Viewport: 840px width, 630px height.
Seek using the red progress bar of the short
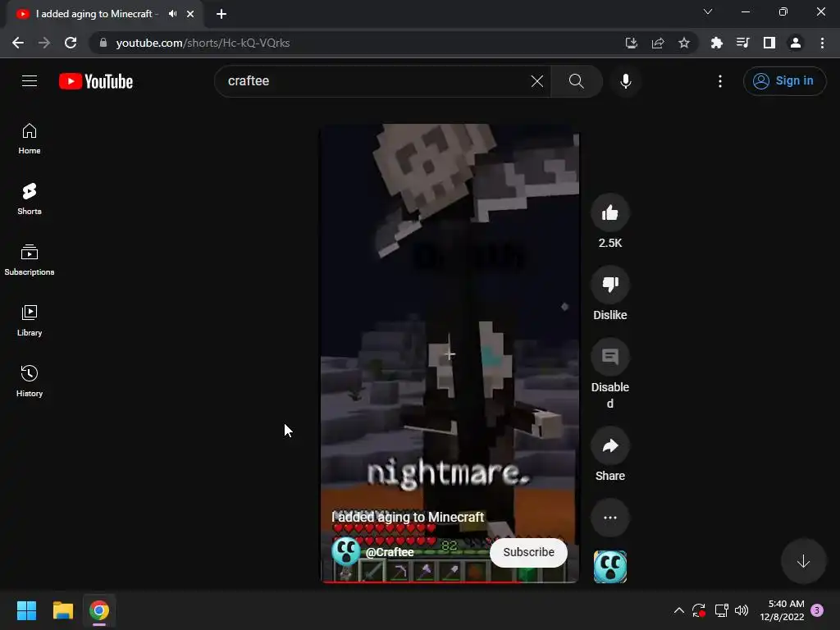click(450, 582)
